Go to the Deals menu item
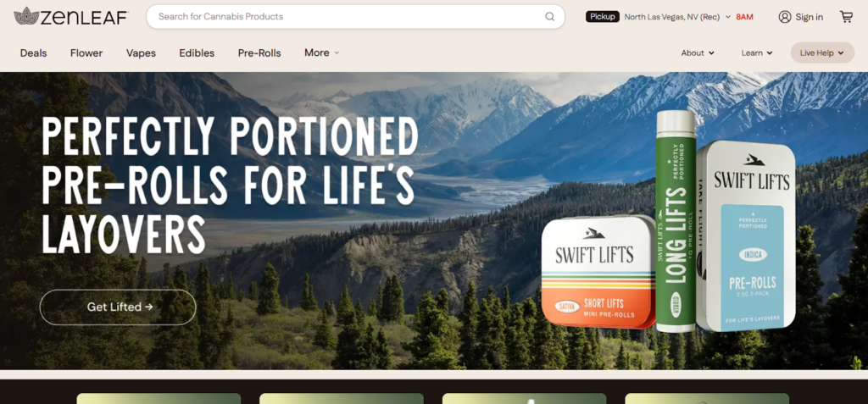Image resolution: width=868 pixels, height=404 pixels. tap(34, 53)
